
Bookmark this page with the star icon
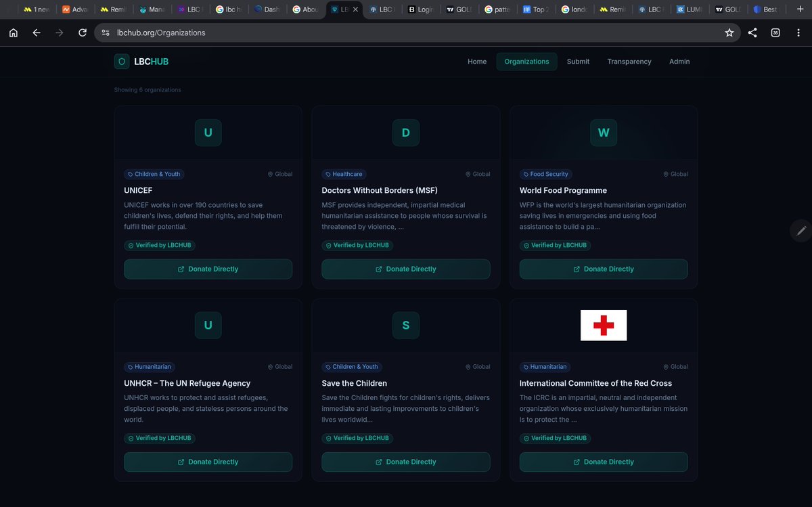[729, 32]
